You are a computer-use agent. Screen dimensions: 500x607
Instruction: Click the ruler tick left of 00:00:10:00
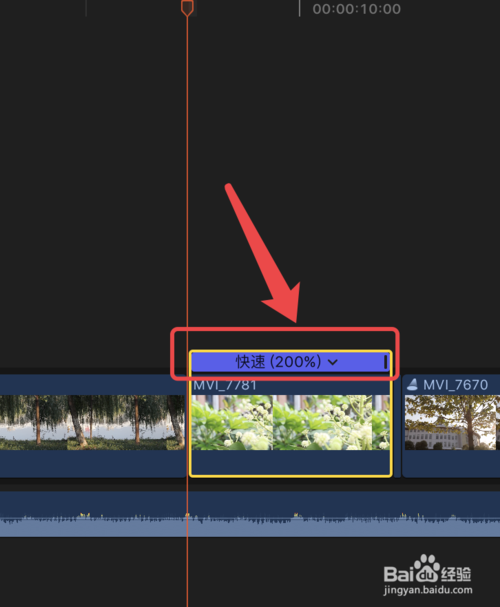pos(299,8)
